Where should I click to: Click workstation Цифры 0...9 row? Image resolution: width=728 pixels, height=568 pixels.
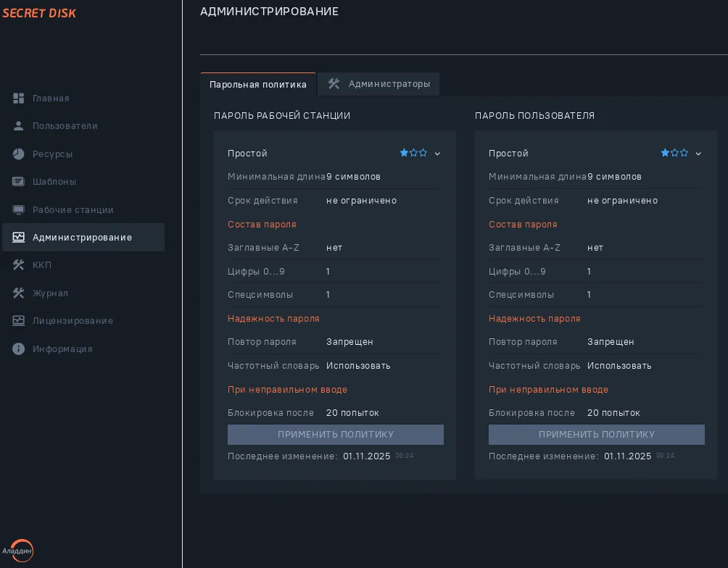334,272
